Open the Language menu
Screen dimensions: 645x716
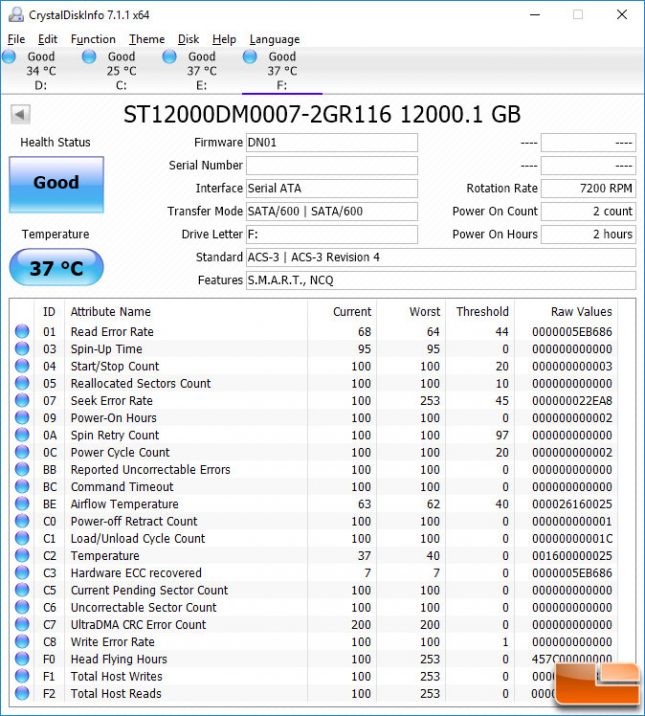pyautogui.click(x=274, y=39)
